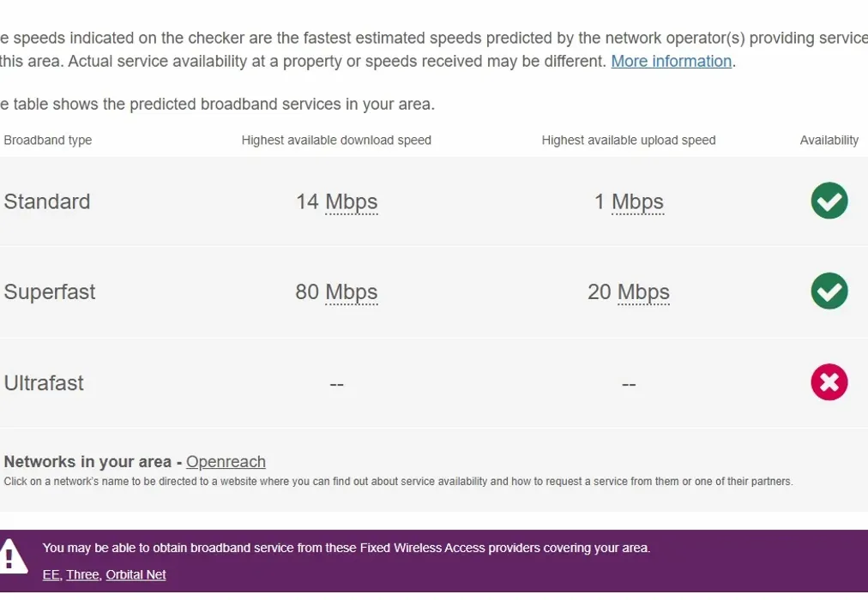The image size is (868, 600).
Task: Click the Highest available download speed header
Action: 335,140
